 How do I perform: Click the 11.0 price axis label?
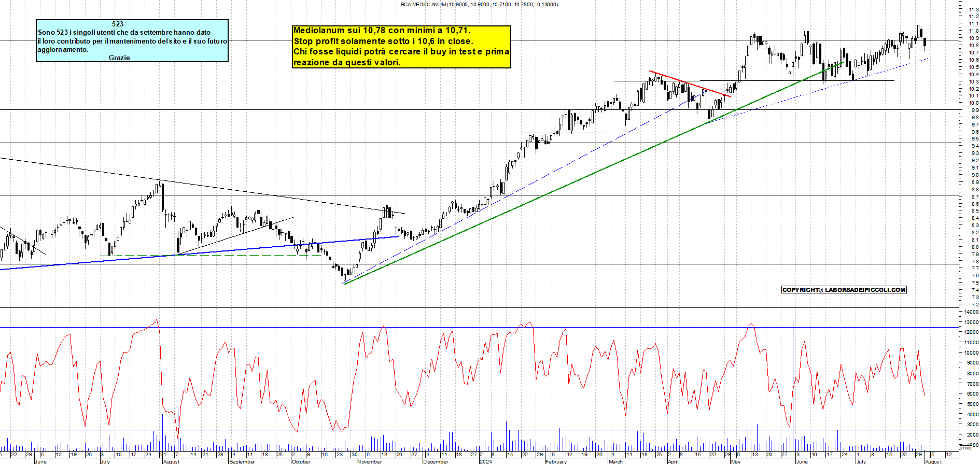[x=973, y=31]
